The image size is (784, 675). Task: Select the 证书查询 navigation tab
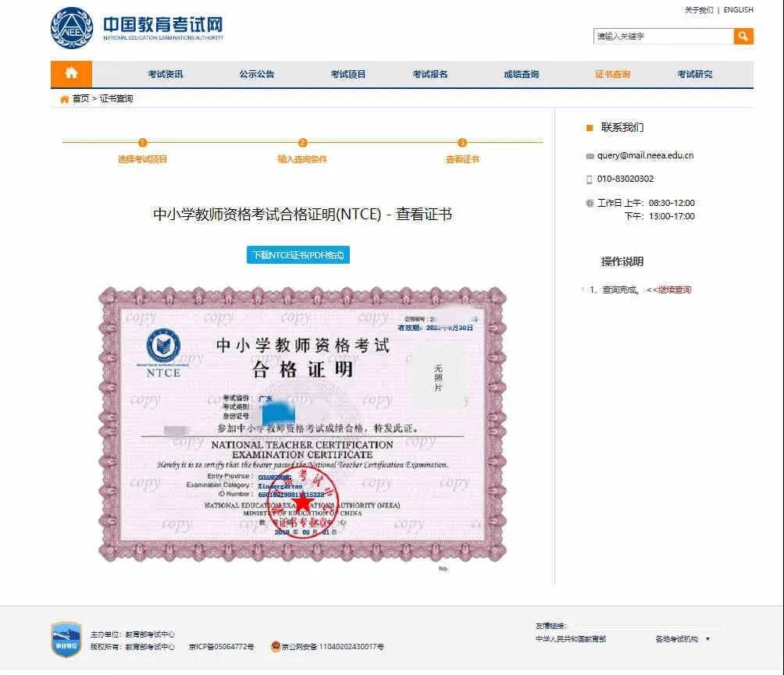pyautogui.click(x=612, y=74)
